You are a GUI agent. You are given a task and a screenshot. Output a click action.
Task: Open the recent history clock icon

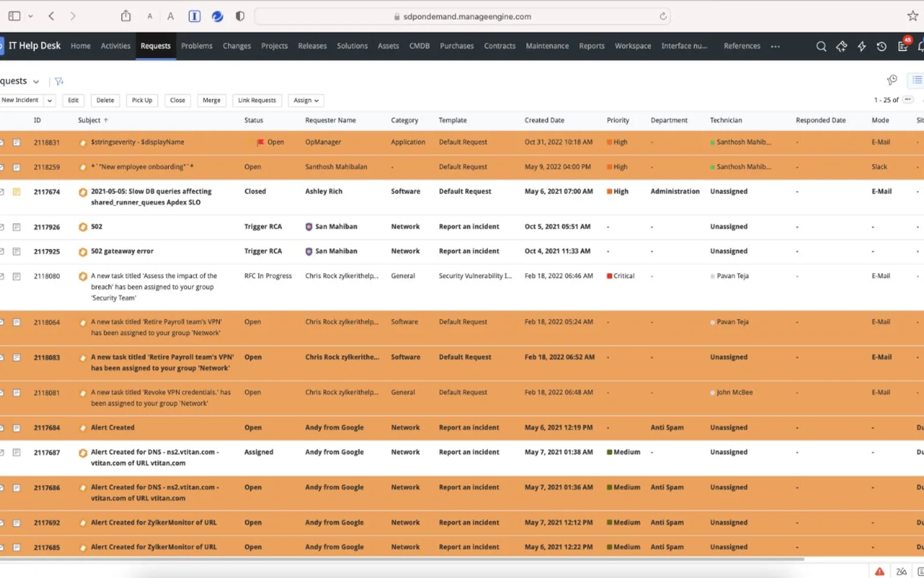(x=881, y=46)
